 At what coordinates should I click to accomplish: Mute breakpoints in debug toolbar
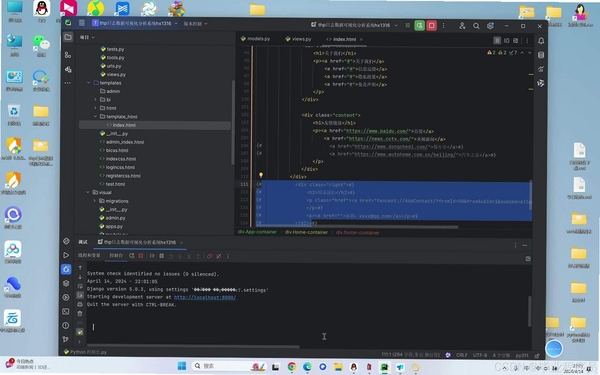[x=219, y=256]
